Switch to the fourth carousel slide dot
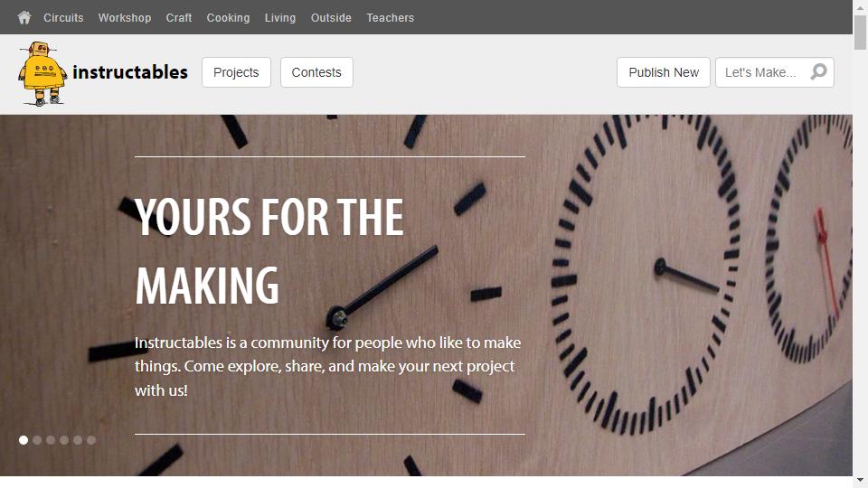Screen dimensions: 868x488 coord(64,440)
